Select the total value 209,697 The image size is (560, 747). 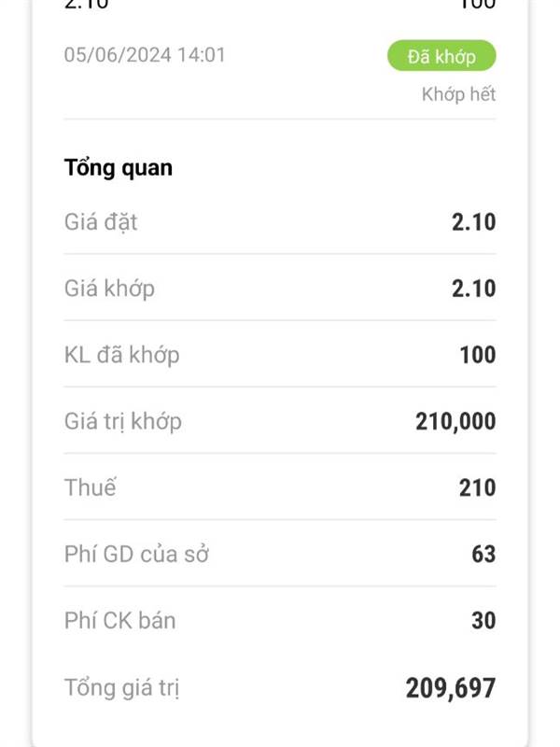[451, 688]
